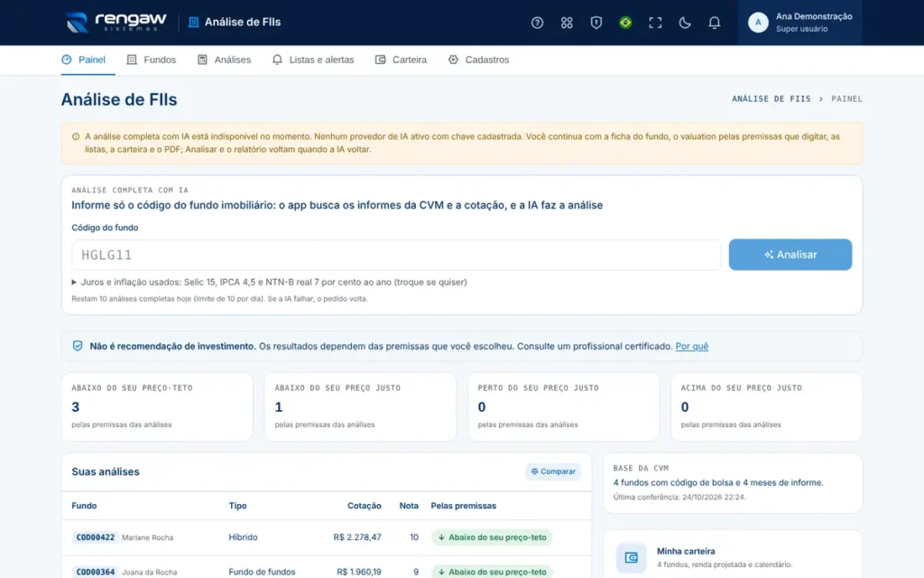Select the Brazil flag language icon
924x578 pixels.
(625, 23)
